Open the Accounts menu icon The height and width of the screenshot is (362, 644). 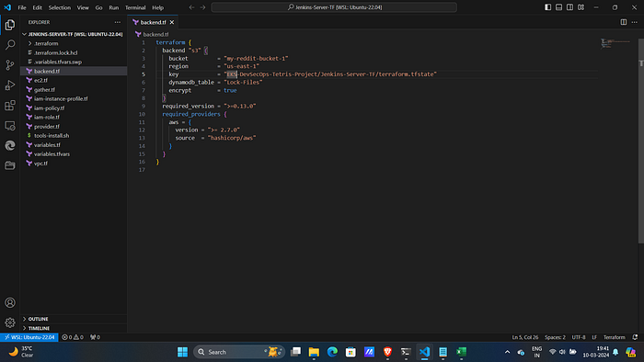tap(10, 302)
